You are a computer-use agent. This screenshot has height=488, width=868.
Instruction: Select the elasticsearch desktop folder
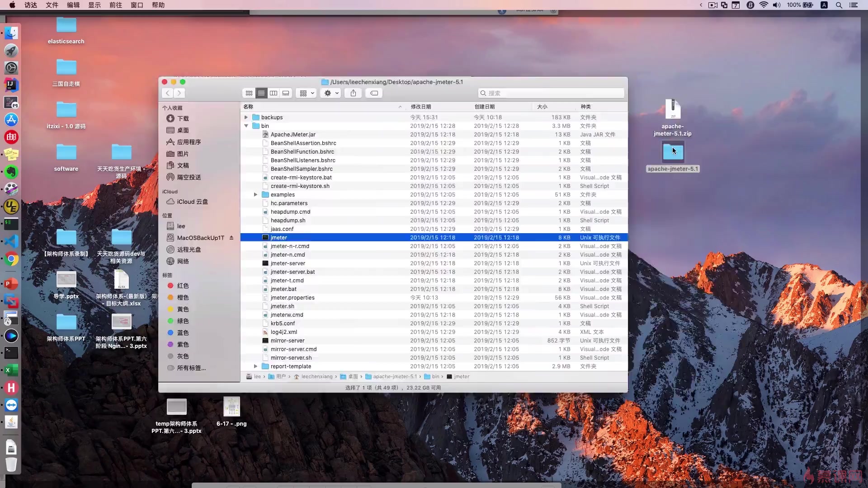pos(66,30)
